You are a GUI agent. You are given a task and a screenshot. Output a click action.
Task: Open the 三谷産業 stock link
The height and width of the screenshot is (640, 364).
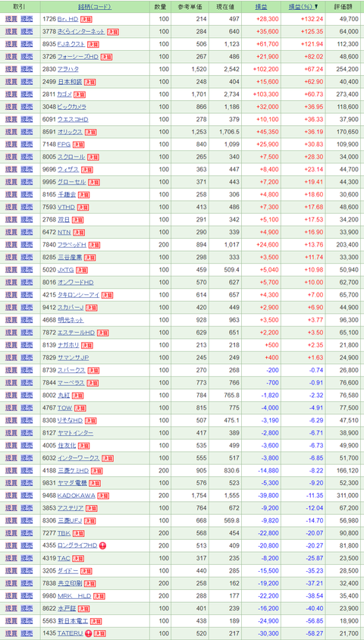[x=70, y=258]
